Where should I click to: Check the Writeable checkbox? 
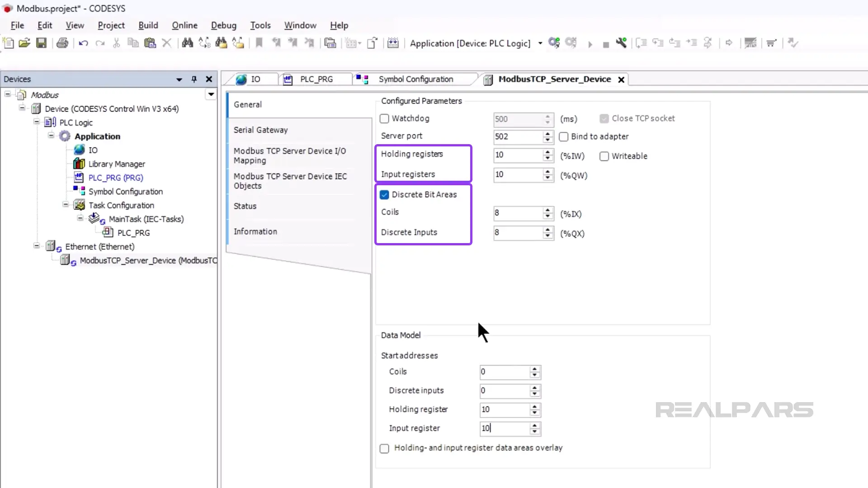point(604,156)
